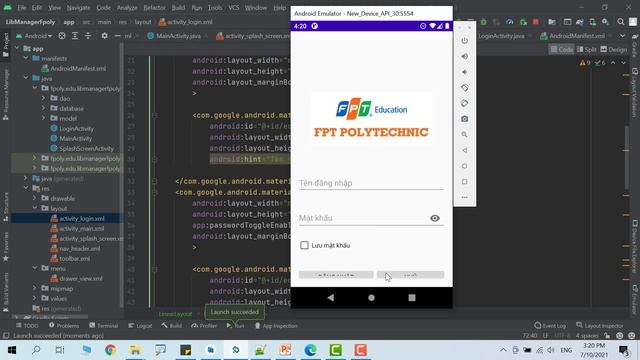The width and height of the screenshot is (640, 360).
Task: Click the emulator sidebar Overview square
Action: tap(464, 182)
